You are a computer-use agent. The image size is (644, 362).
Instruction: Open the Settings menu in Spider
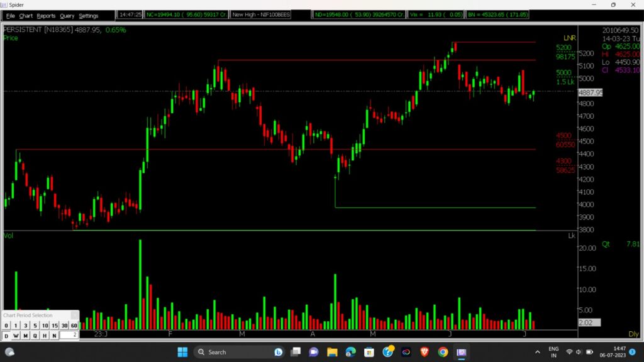click(x=89, y=15)
